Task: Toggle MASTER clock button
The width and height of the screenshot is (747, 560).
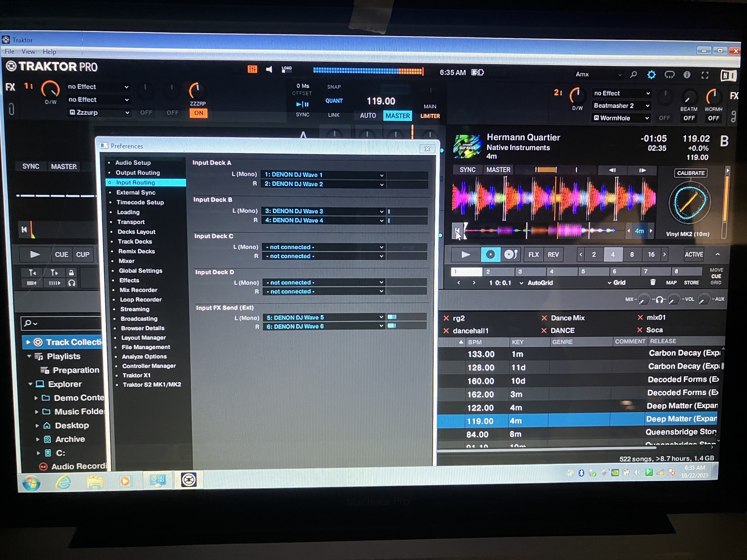Action: 398,116
